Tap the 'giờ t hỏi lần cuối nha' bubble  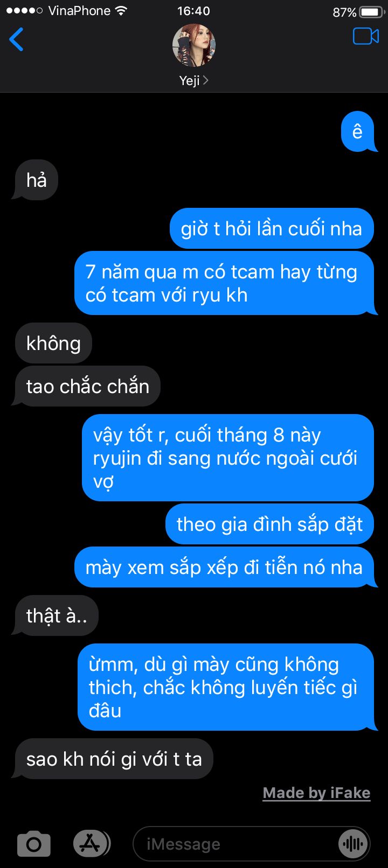pyautogui.click(x=272, y=228)
